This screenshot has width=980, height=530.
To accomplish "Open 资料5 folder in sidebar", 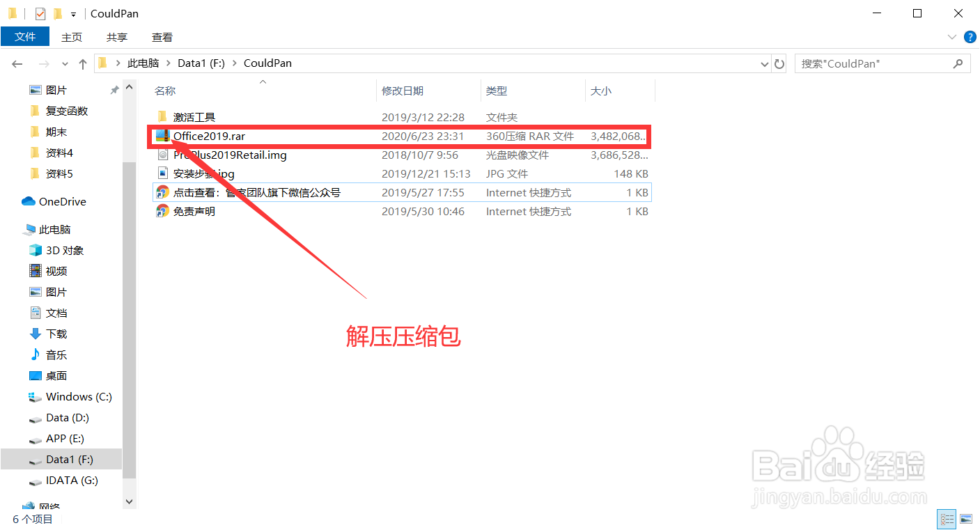I will (x=59, y=173).
